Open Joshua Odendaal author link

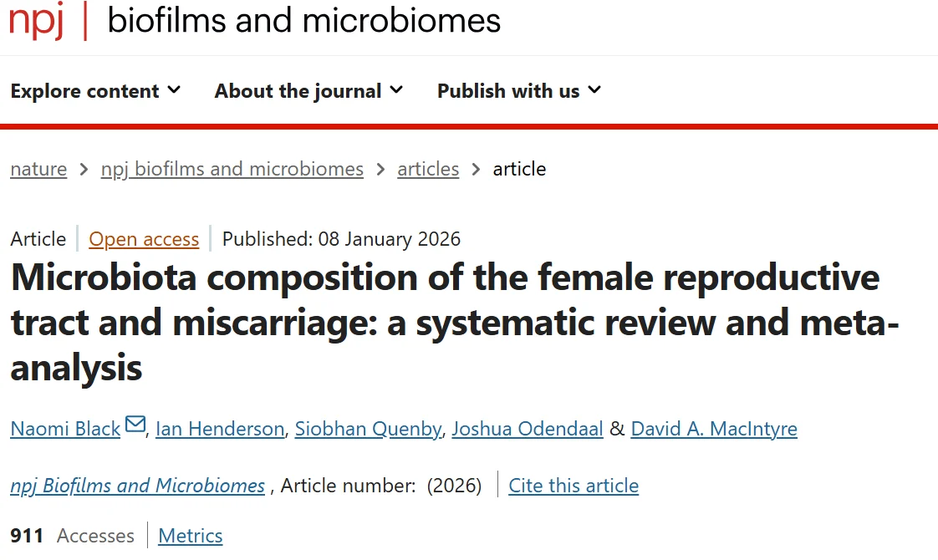(527, 429)
